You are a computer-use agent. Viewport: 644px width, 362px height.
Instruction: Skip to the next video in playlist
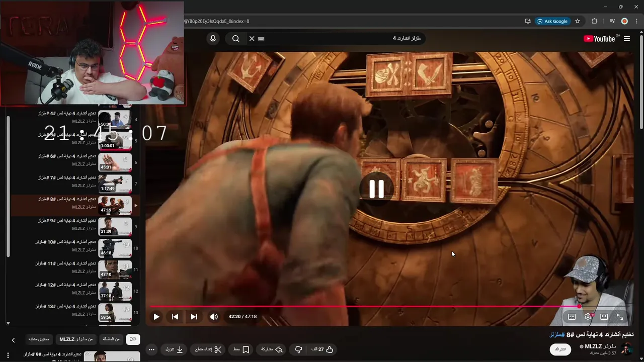pos(194,317)
